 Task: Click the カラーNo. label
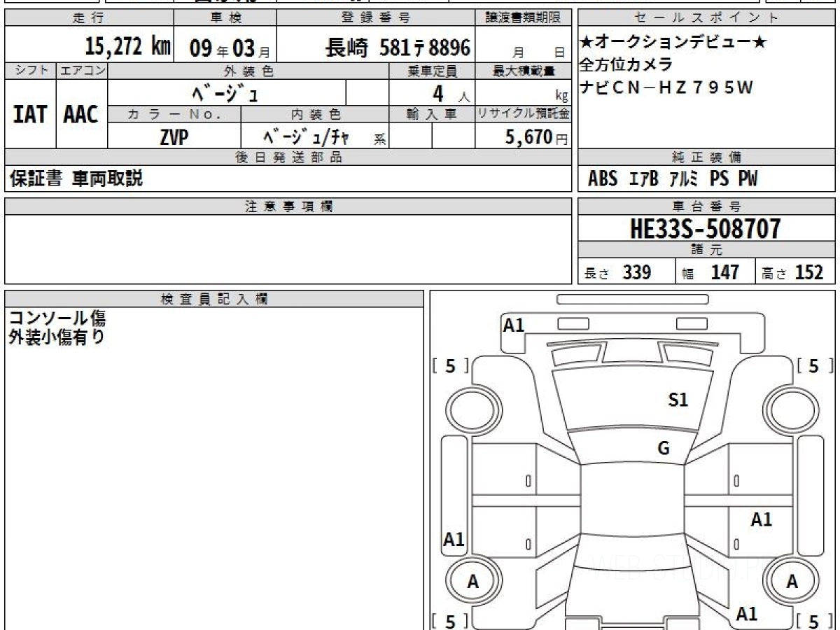pyautogui.click(x=174, y=114)
